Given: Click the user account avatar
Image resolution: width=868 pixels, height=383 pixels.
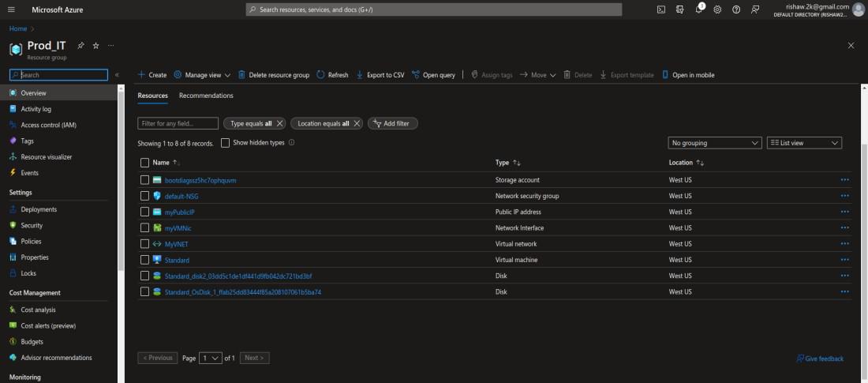Looking at the screenshot, I should [x=858, y=9].
